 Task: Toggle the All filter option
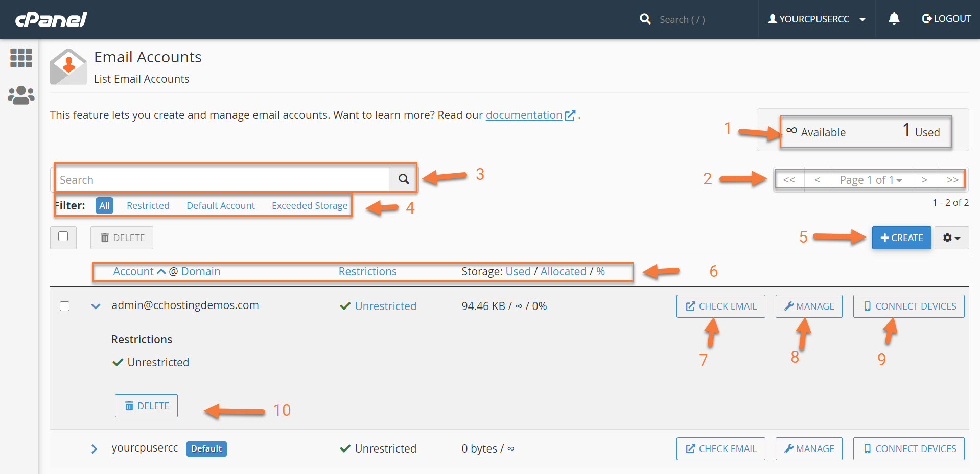[x=104, y=205]
